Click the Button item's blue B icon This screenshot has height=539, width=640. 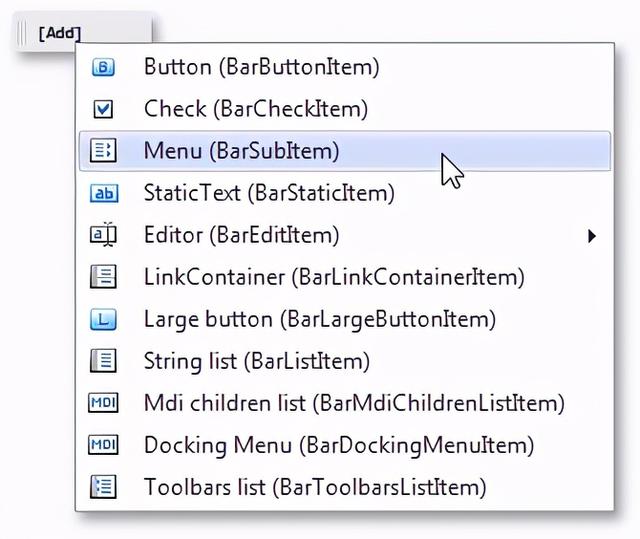pos(103,67)
